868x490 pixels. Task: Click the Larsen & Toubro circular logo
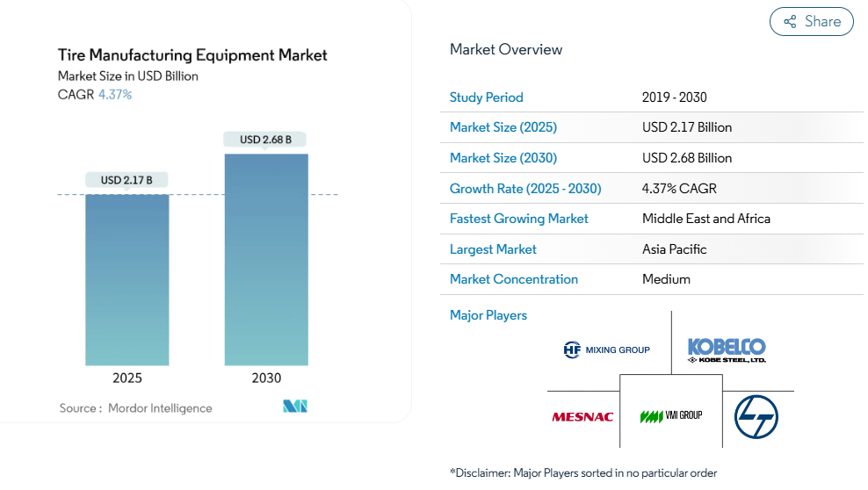click(x=756, y=416)
